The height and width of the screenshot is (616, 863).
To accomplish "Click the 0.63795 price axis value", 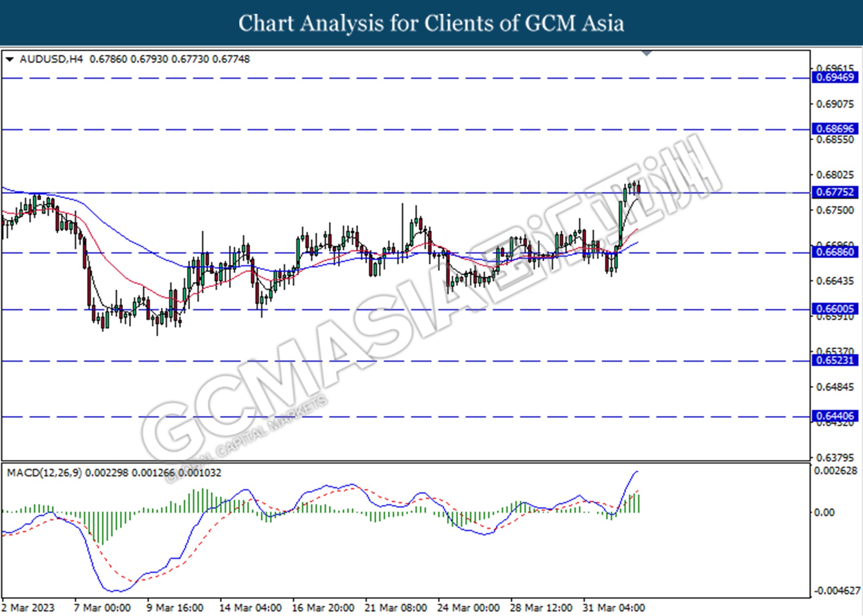I will click(835, 457).
